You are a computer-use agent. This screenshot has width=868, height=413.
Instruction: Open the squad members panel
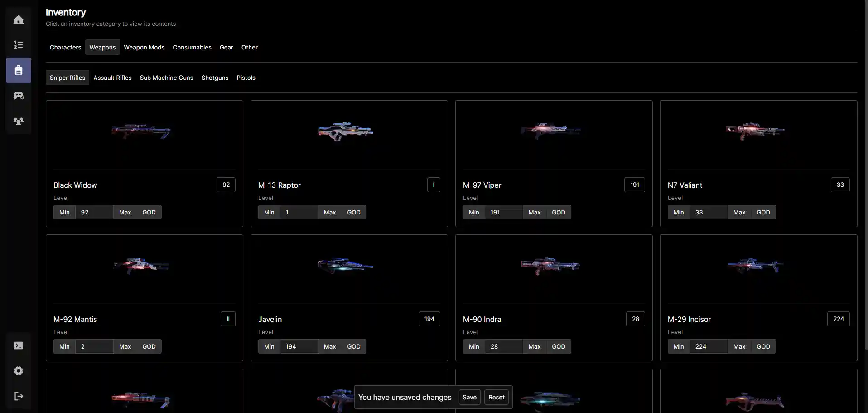18,121
